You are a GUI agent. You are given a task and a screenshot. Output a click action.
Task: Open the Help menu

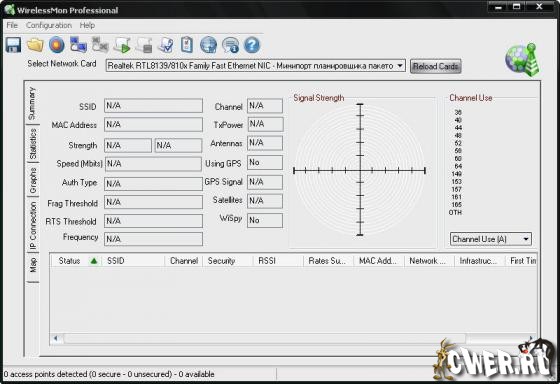[x=87, y=25]
